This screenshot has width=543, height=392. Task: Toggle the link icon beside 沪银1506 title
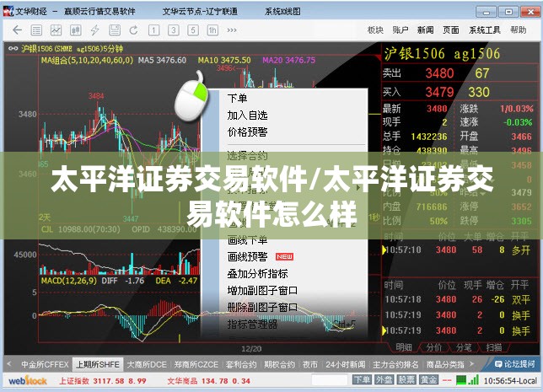[x=13, y=49]
